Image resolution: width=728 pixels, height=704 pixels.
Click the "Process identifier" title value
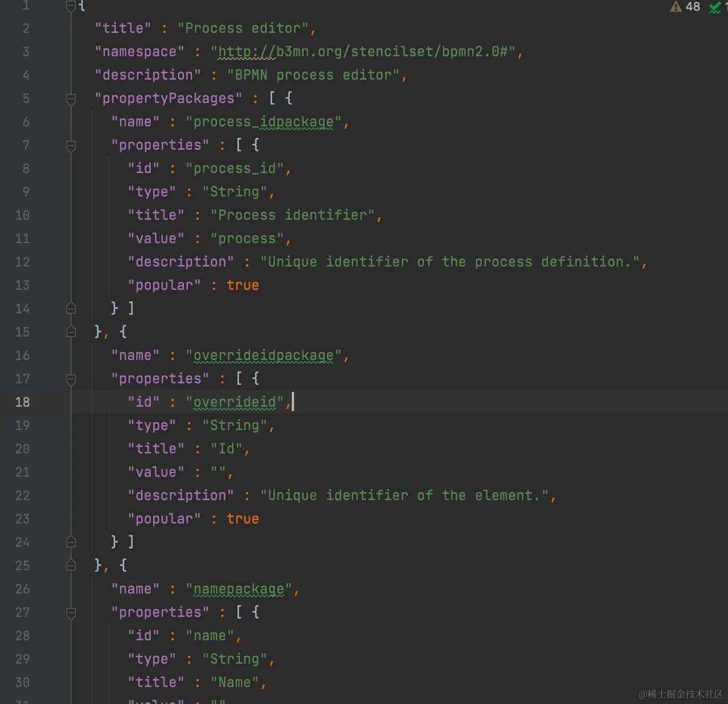(292, 215)
